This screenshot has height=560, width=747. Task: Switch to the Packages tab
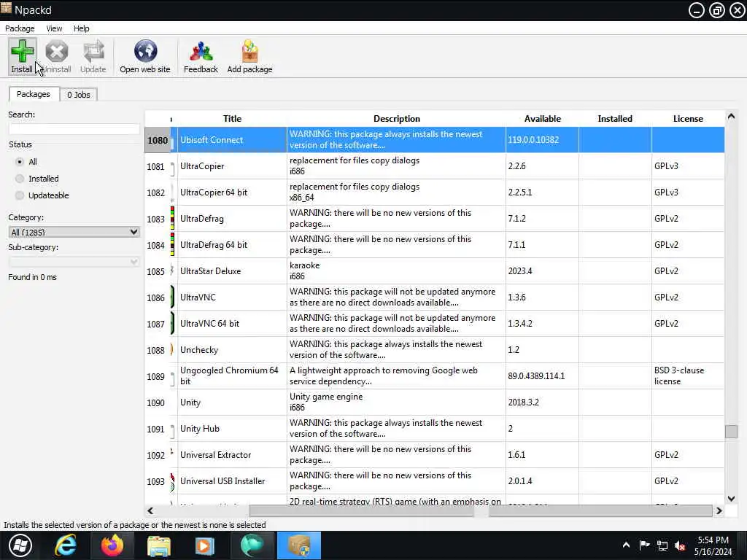pyautogui.click(x=34, y=94)
